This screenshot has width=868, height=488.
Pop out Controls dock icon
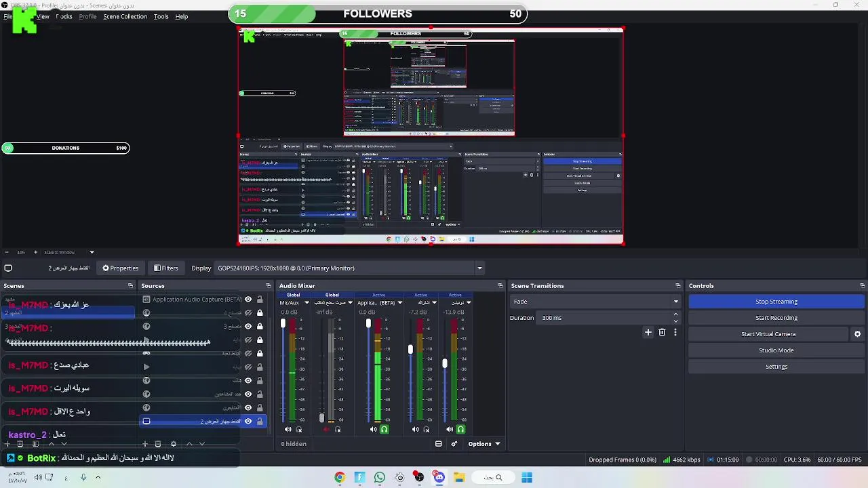click(x=862, y=285)
